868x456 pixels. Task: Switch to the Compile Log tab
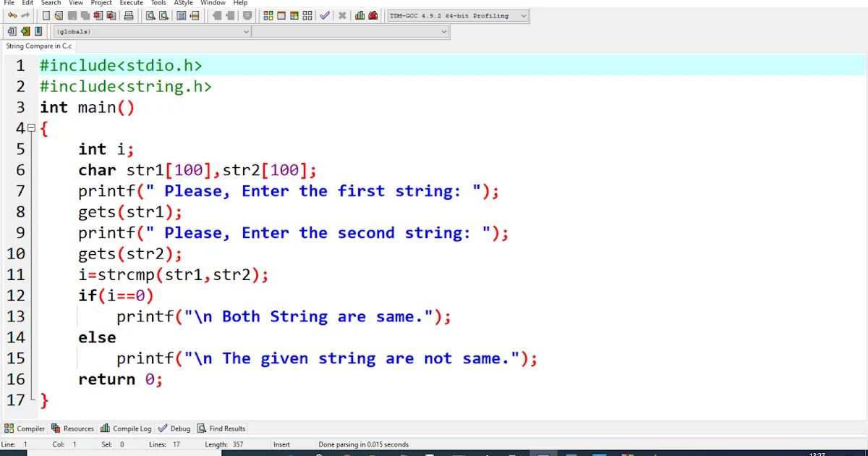(x=127, y=428)
